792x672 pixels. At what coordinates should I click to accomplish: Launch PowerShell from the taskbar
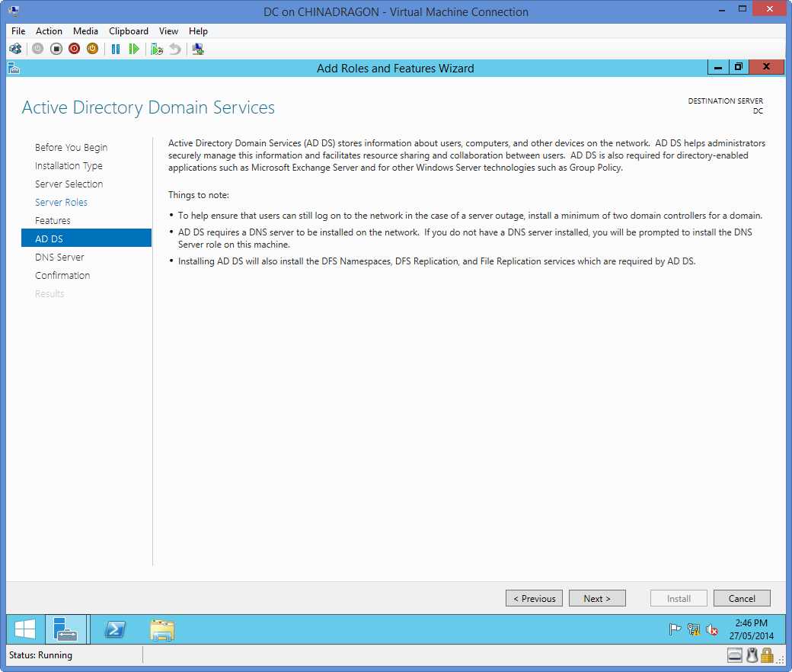[x=115, y=629]
